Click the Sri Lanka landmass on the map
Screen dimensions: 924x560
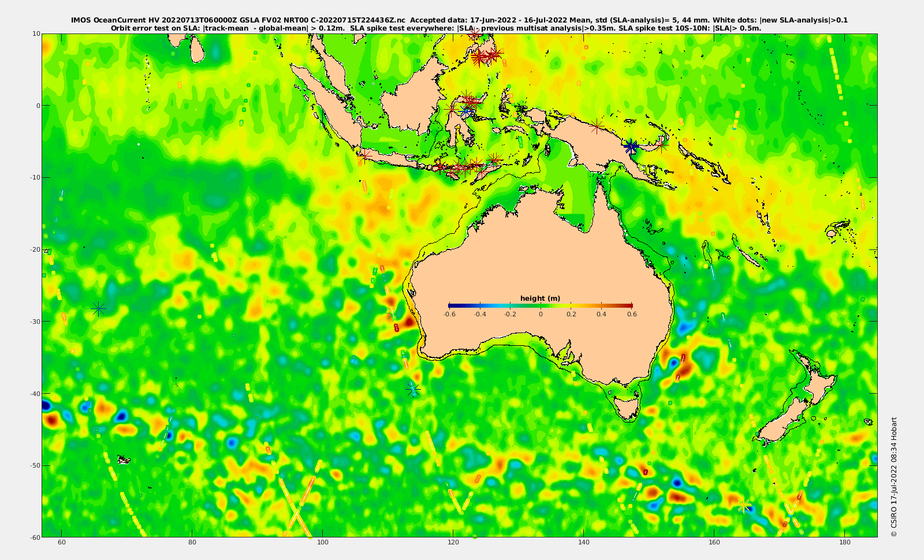198,50
